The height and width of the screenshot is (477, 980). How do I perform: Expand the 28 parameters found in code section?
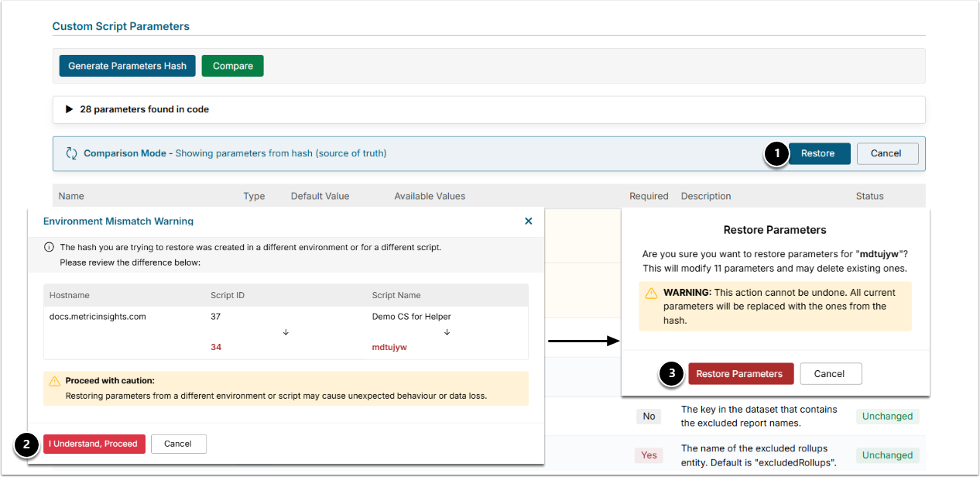coord(488,109)
